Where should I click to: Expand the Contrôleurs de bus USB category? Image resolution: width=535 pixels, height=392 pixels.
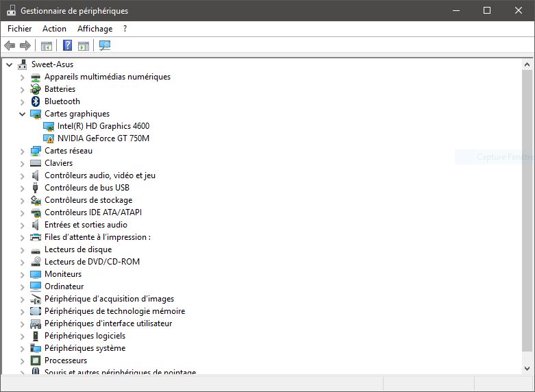pyautogui.click(x=22, y=188)
